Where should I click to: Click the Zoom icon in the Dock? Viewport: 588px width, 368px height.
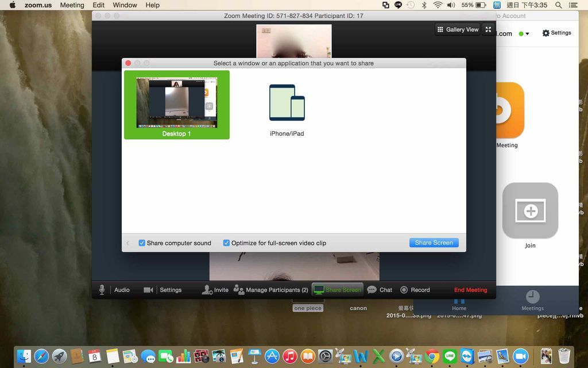[x=520, y=356]
